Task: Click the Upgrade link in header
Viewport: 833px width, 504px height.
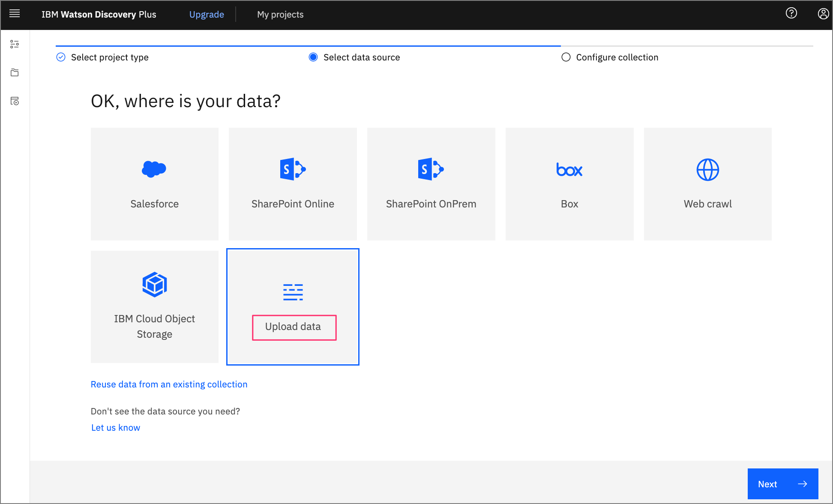Action: coord(207,15)
